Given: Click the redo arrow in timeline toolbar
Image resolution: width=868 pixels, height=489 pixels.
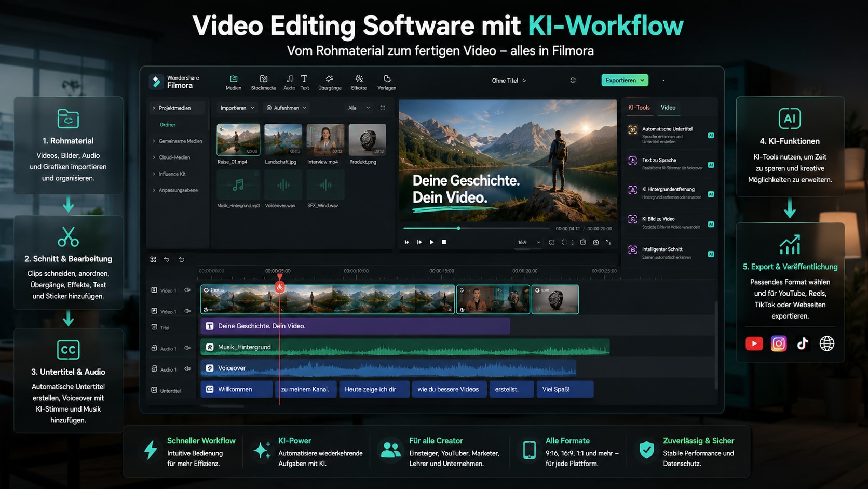Looking at the screenshot, I should tap(182, 259).
